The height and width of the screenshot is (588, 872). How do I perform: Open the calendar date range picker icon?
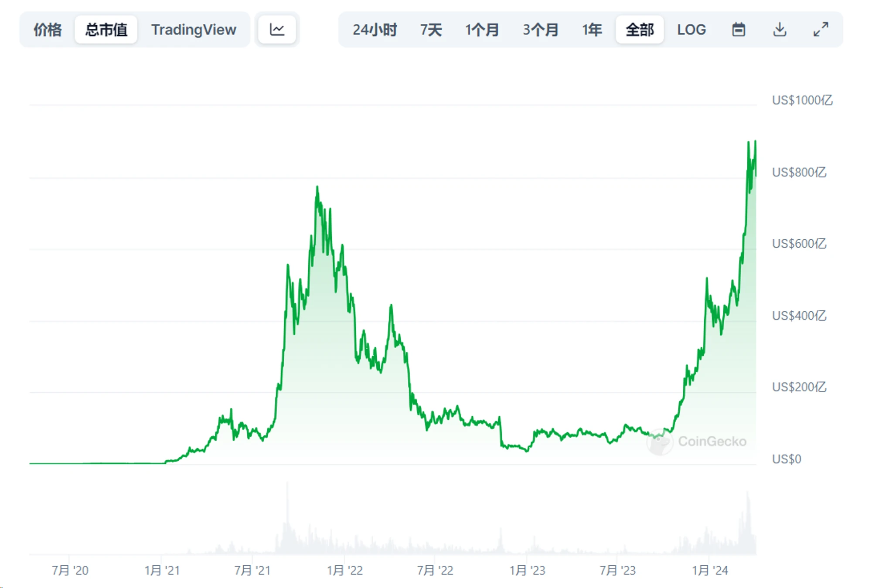click(x=739, y=29)
